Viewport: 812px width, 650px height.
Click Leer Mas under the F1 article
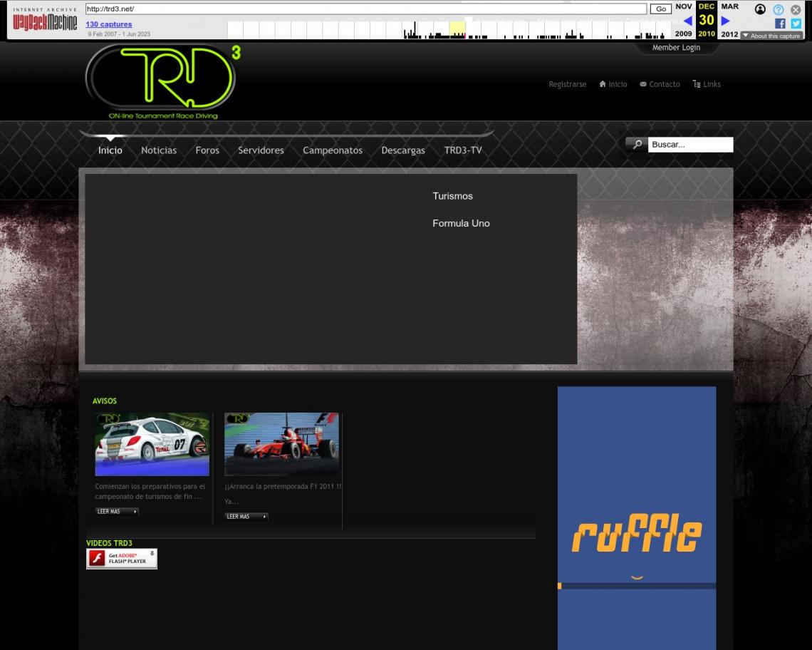pyautogui.click(x=246, y=517)
